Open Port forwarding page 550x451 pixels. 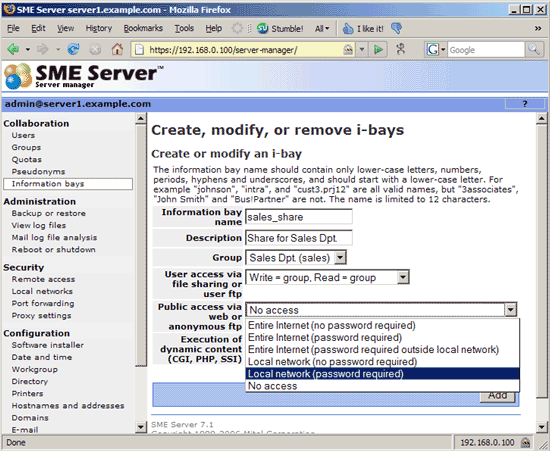43,303
